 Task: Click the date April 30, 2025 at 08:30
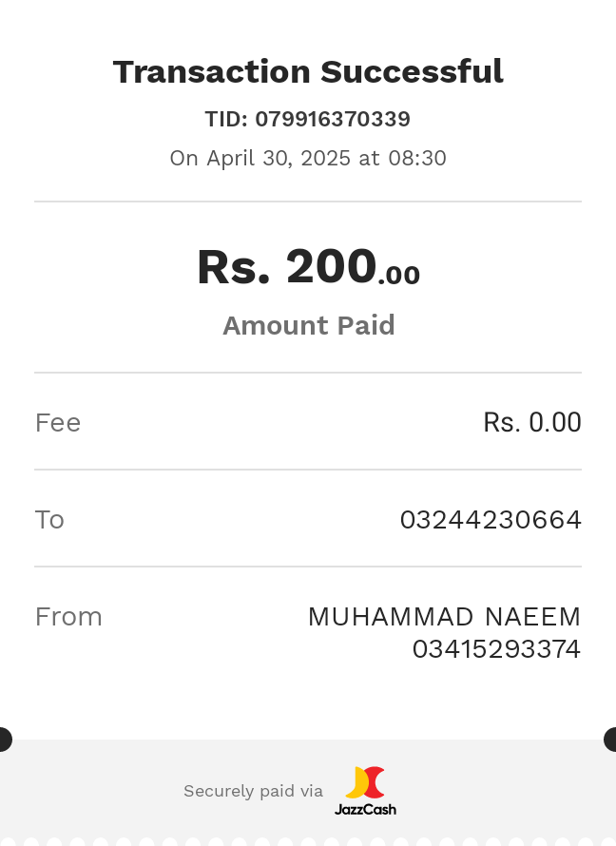point(326,158)
